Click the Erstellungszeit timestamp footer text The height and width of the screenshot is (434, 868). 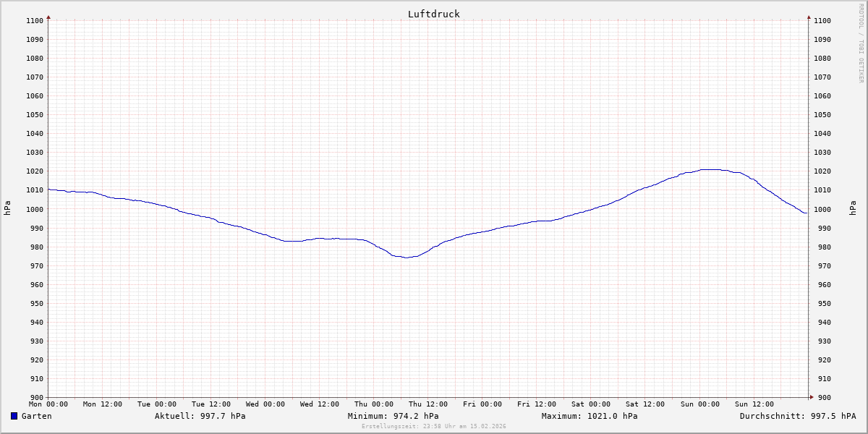[x=433, y=426]
